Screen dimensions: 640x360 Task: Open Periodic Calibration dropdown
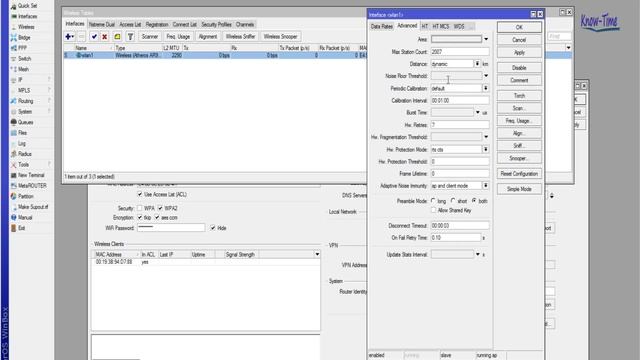pyautogui.click(x=486, y=88)
